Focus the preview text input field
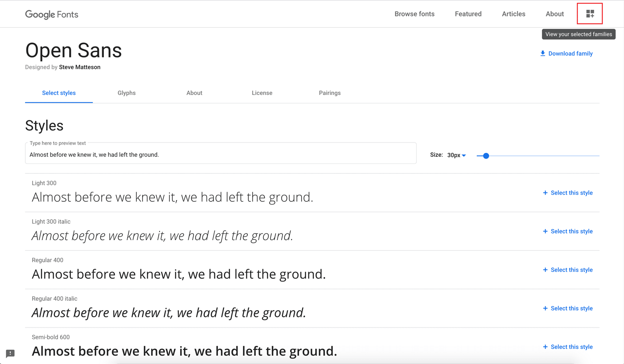 [221, 153]
